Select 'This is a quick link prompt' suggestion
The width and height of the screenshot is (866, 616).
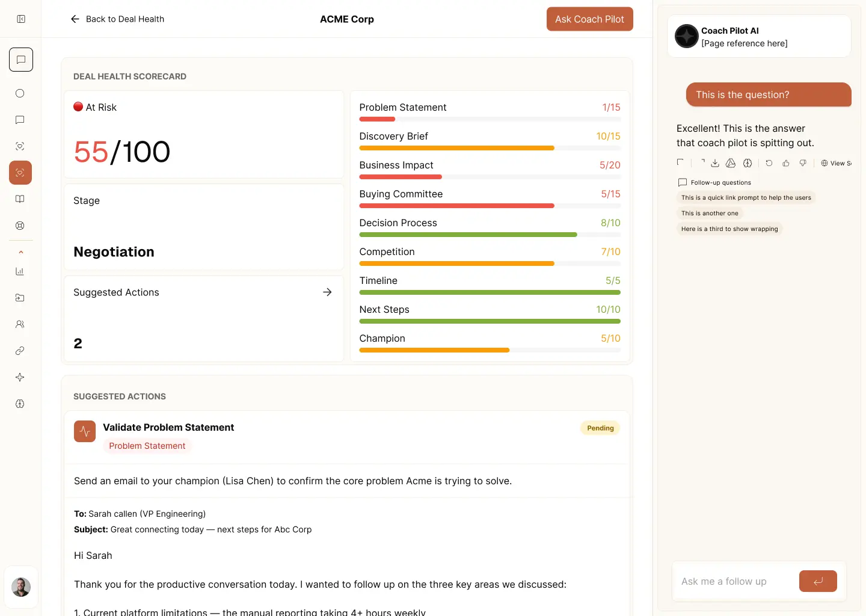pos(746,197)
